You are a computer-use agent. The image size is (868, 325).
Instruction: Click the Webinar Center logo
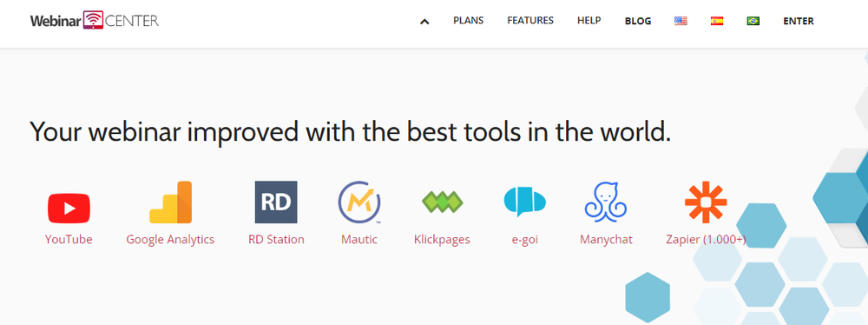(x=95, y=21)
